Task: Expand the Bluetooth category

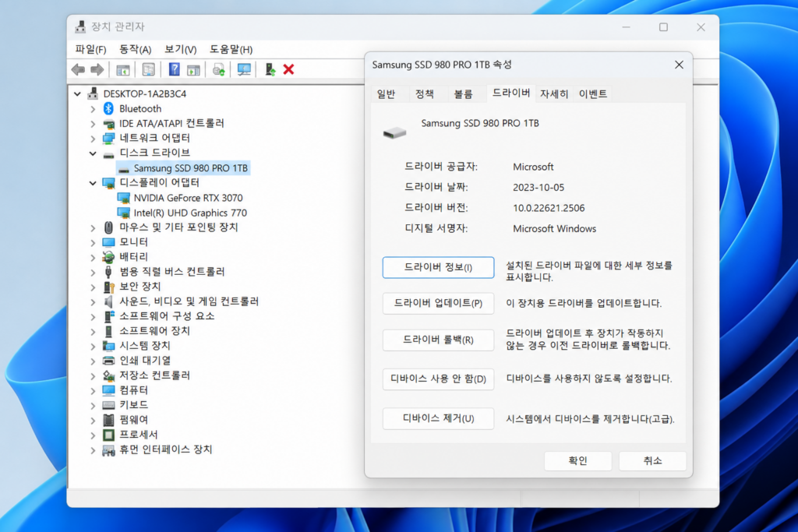Action: coord(93,109)
